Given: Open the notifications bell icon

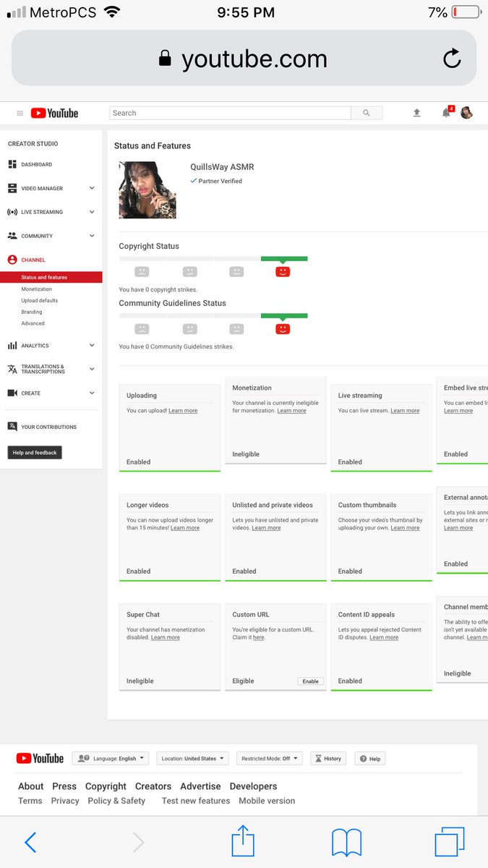Looking at the screenshot, I should coord(447,112).
